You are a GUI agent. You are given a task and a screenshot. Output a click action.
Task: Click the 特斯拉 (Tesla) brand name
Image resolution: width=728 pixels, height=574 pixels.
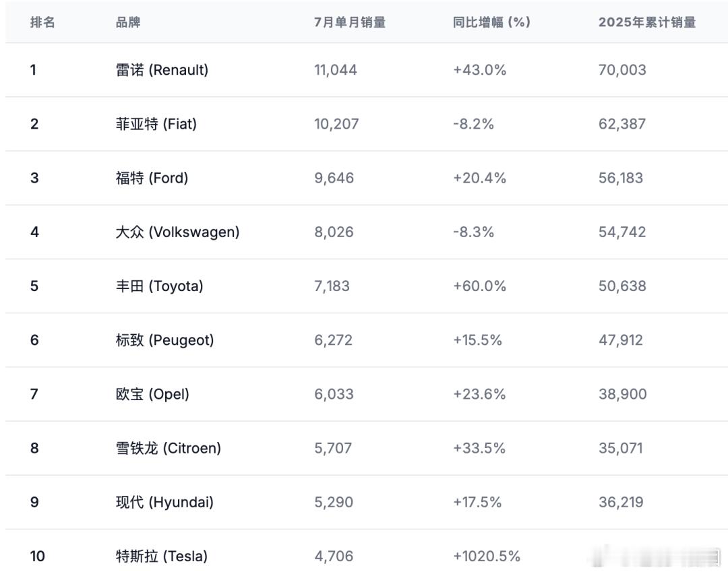[162, 556]
